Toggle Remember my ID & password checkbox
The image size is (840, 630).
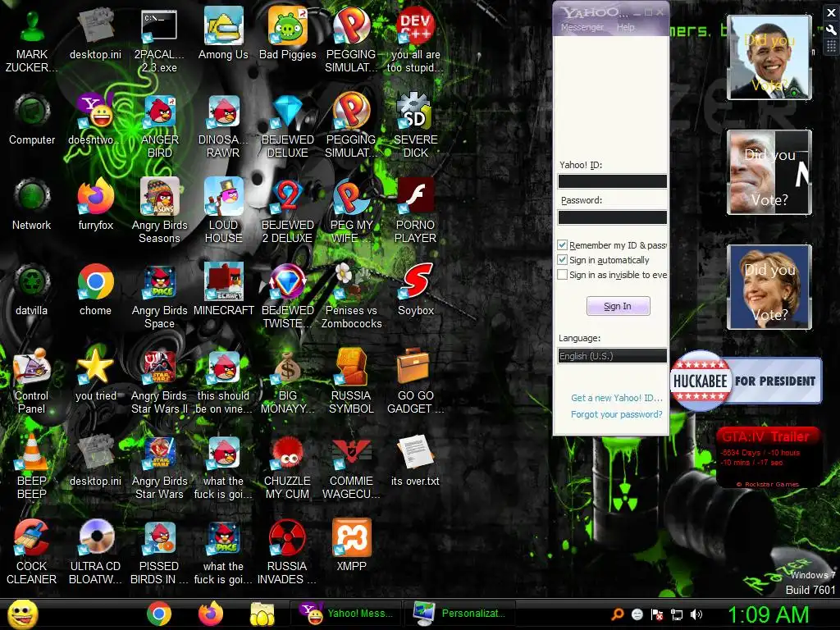pyautogui.click(x=563, y=244)
